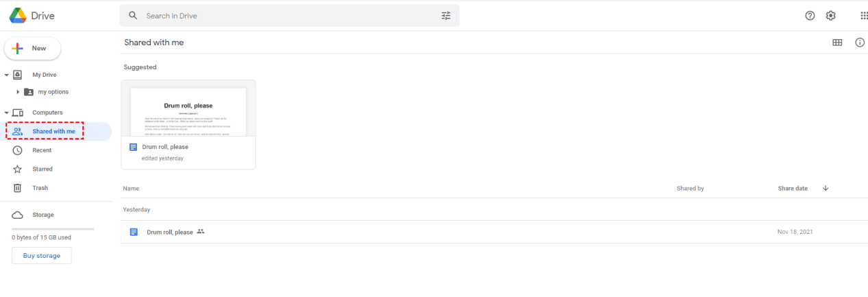Go to Recent files
The height and width of the screenshot is (297, 868).
pos(42,150)
